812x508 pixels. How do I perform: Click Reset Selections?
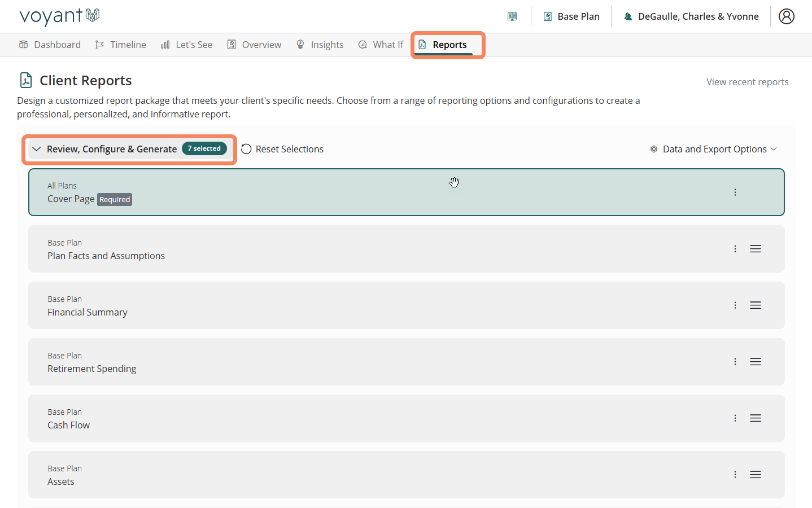click(282, 149)
